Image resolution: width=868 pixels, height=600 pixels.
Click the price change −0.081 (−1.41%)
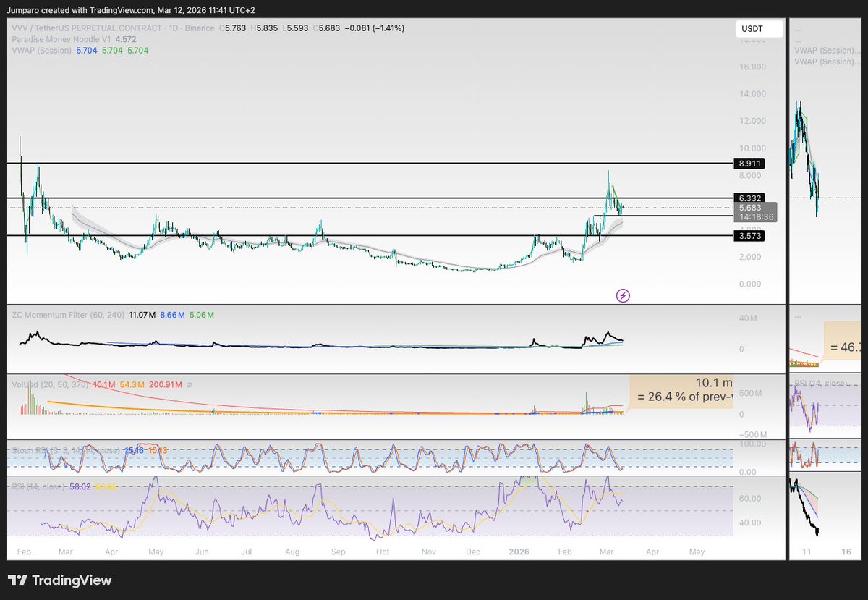pos(376,28)
